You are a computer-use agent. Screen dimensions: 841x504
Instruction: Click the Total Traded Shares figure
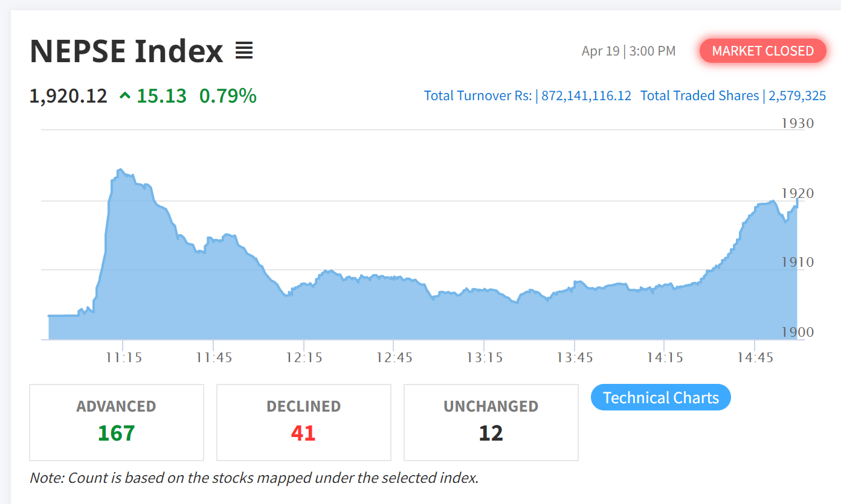click(x=797, y=95)
